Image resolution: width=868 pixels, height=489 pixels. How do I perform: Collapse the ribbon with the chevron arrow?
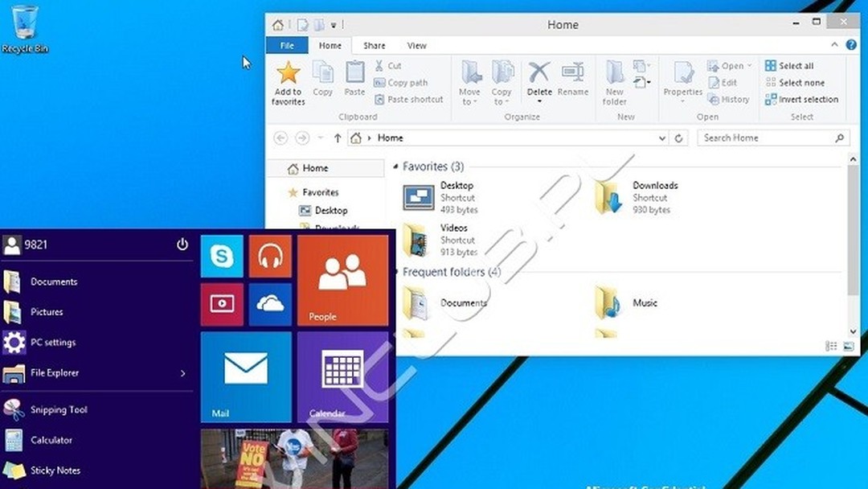pyautogui.click(x=834, y=45)
